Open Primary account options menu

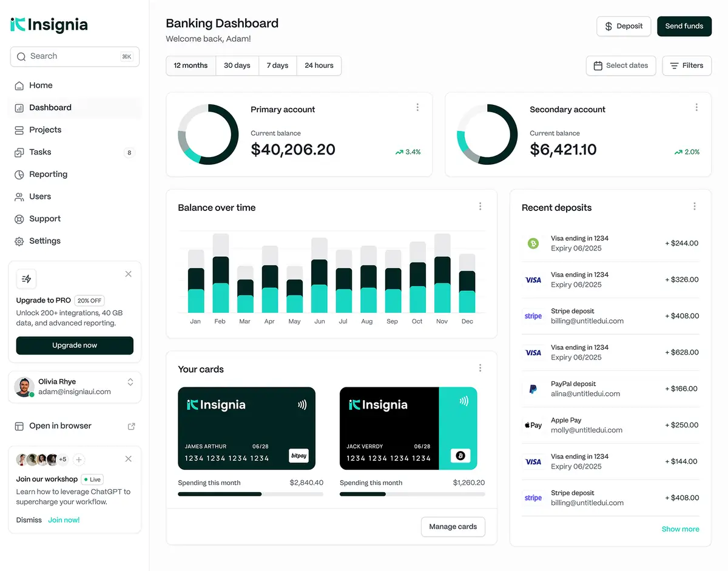(417, 107)
